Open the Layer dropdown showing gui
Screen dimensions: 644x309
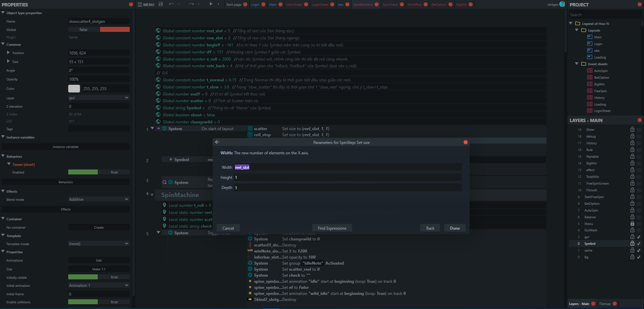(x=99, y=98)
